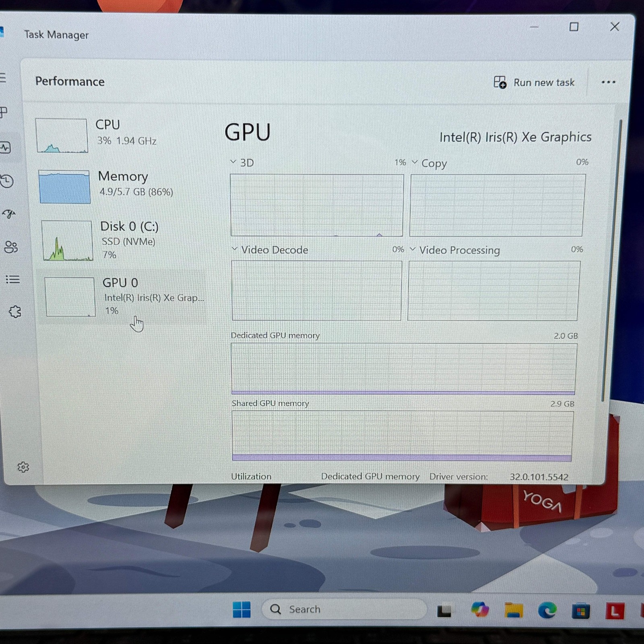Click the Disk 0 mini graph thumbnail
Viewport: 644px width, 644px height.
point(67,240)
